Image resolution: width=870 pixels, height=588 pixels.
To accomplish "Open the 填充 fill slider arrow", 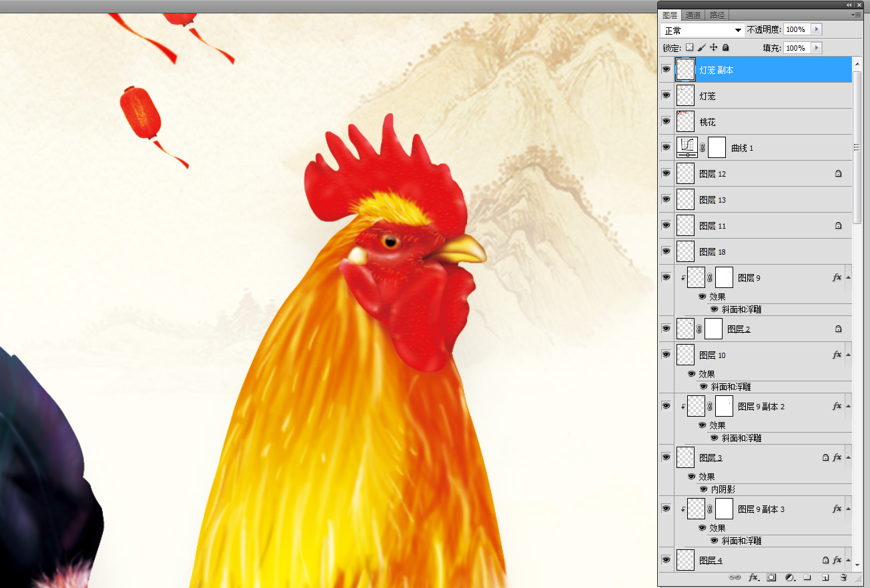I will (x=817, y=48).
